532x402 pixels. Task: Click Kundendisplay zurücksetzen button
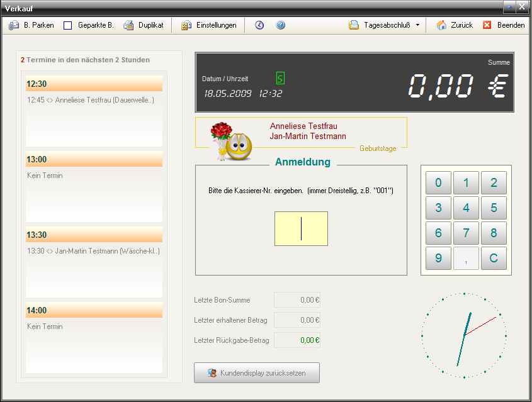pyautogui.click(x=257, y=373)
